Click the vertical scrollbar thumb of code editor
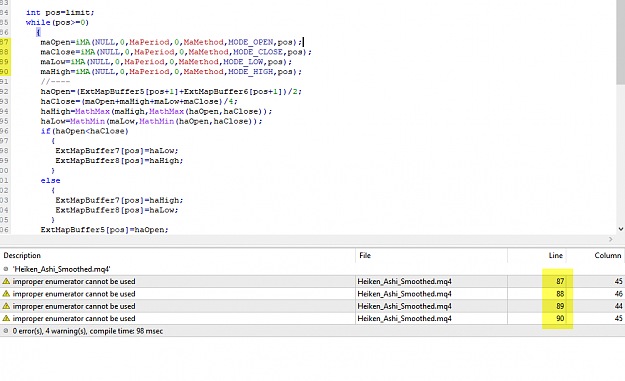This screenshot has width=625, height=381. pyautogui.click(x=621, y=42)
